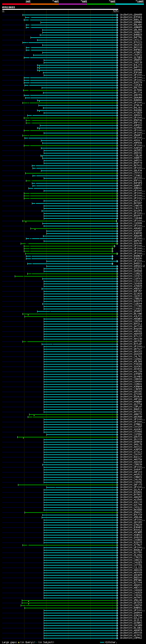Click the UniRef100_B5XFT9 label

(131, 163)
